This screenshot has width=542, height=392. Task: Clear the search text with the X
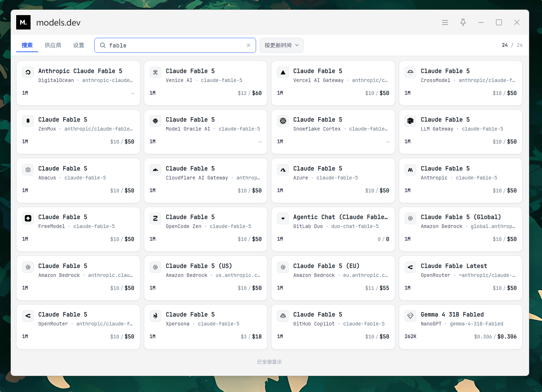249,45
